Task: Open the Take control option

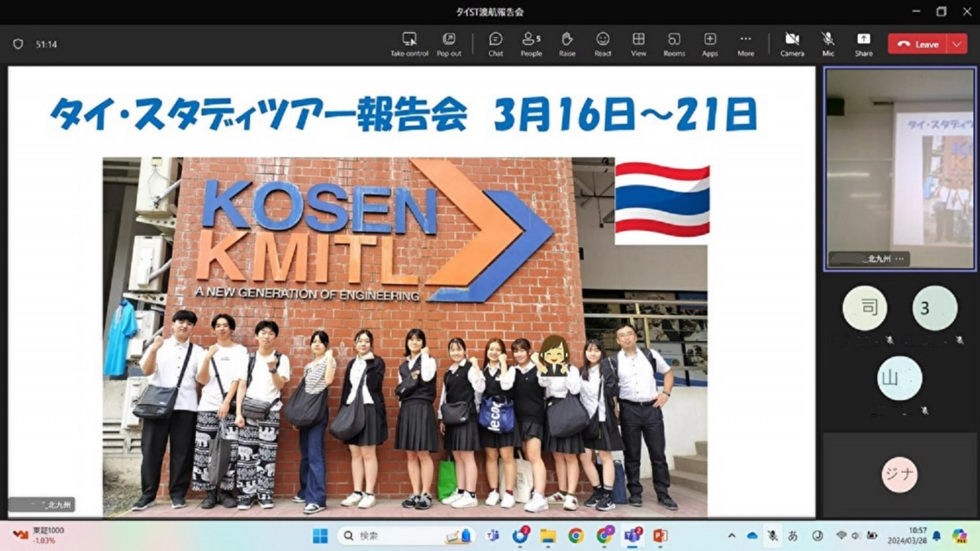Action: point(409,44)
